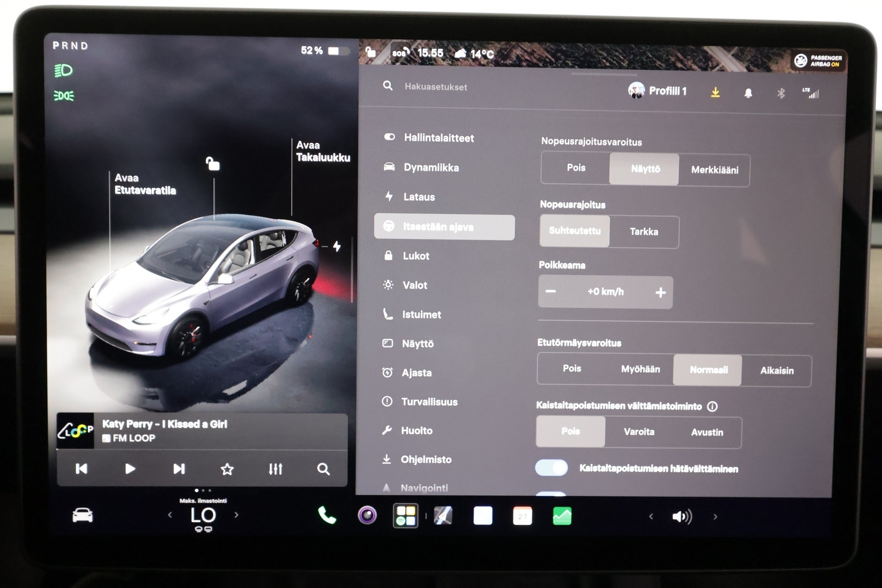The image size is (882, 588).
Task: Set Etutörmäysvaroitus to Myöhään
Action: point(640,369)
